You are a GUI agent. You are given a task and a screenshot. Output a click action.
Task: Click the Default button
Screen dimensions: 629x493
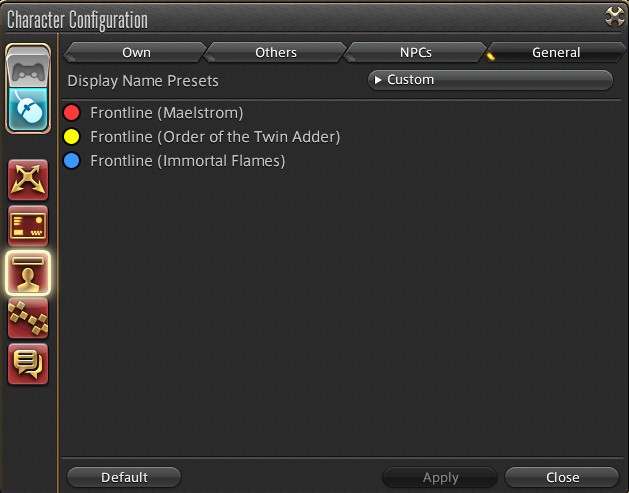tap(124, 477)
